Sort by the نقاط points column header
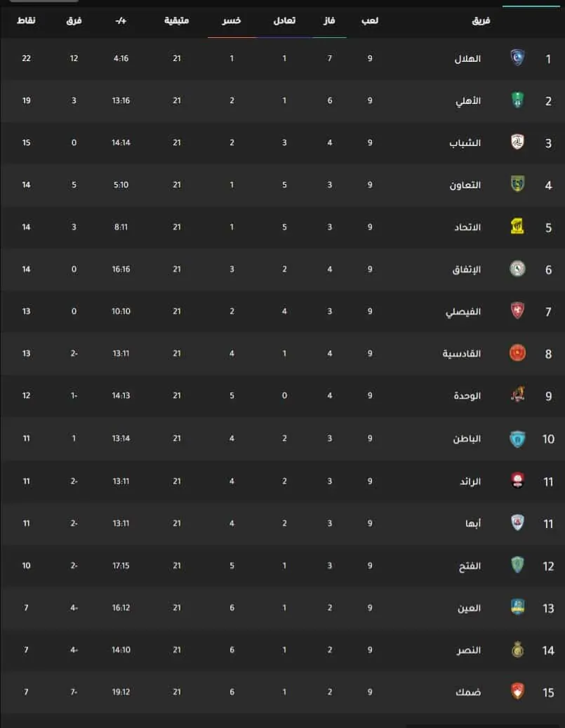The image size is (565, 728). tap(26, 20)
